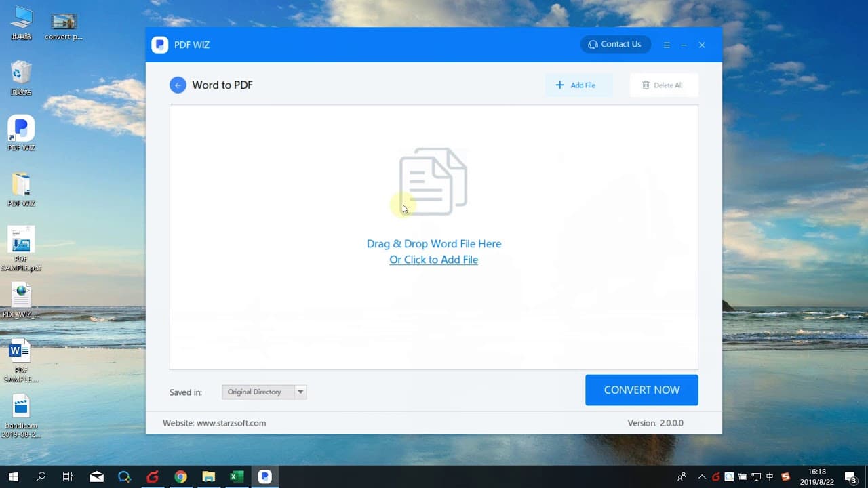The height and width of the screenshot is (488, 868).
Task: Click the Add File button
Action: tap(579, 85)
